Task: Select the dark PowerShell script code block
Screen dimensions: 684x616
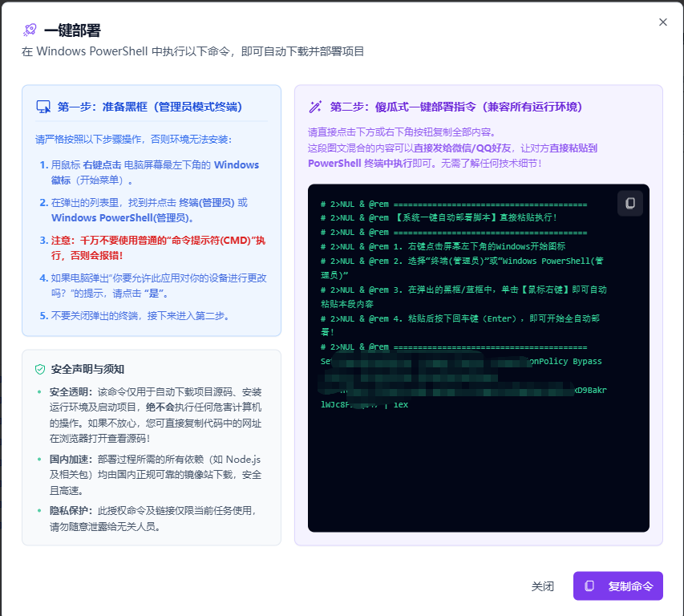Action: pyautogui.click(x=477, y=361)
